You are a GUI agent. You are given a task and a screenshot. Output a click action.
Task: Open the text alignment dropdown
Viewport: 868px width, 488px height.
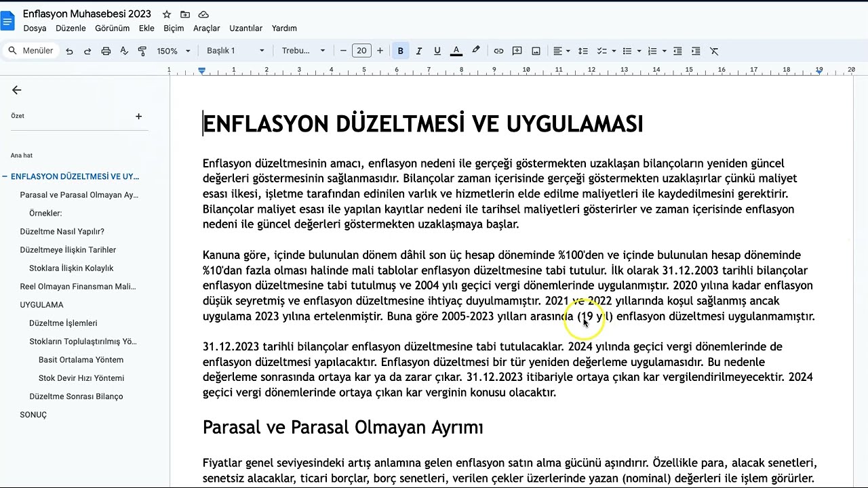(561, 51)
